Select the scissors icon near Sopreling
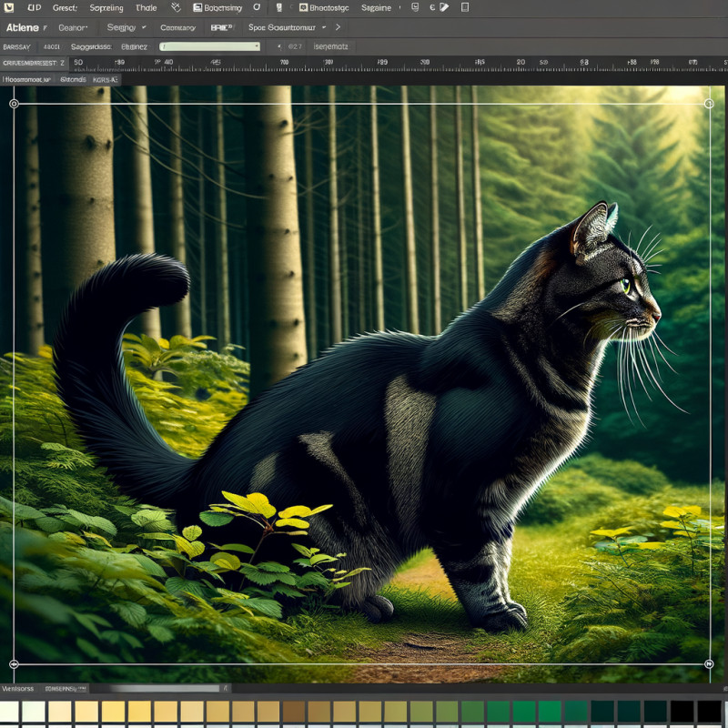Image resolution: width=728 pixels, height=728 pixels. point(177,7)
